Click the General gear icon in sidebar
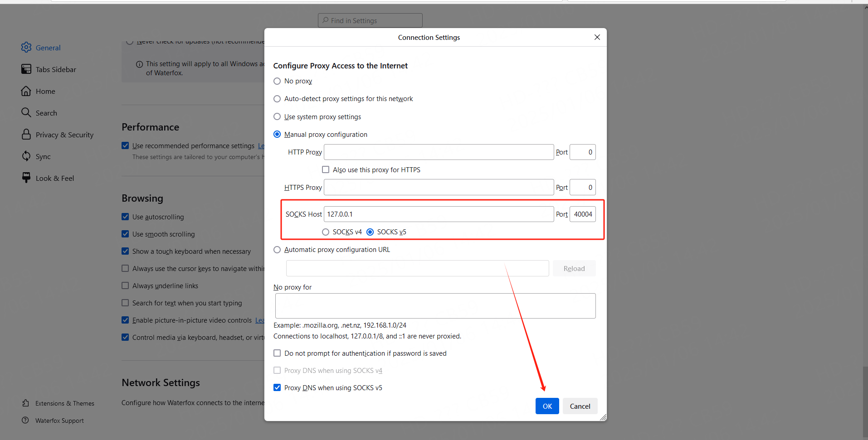The width and height of the screenshot is (868, 440). 26,48
